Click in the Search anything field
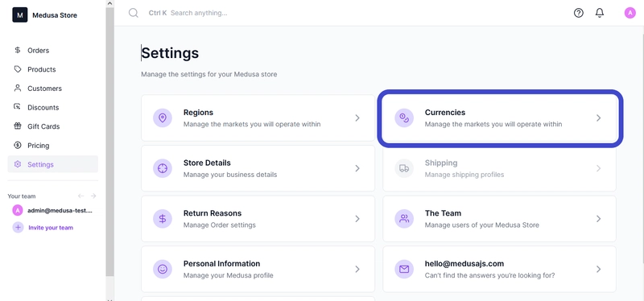The width and height of the screenshot is (644, 301). click(x=199, y=13)
